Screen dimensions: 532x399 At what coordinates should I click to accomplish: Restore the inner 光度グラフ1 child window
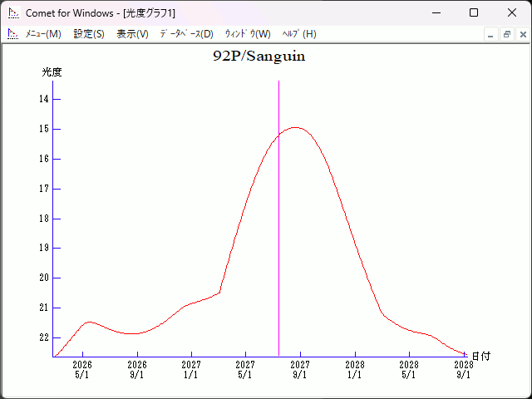coord(507,34)
